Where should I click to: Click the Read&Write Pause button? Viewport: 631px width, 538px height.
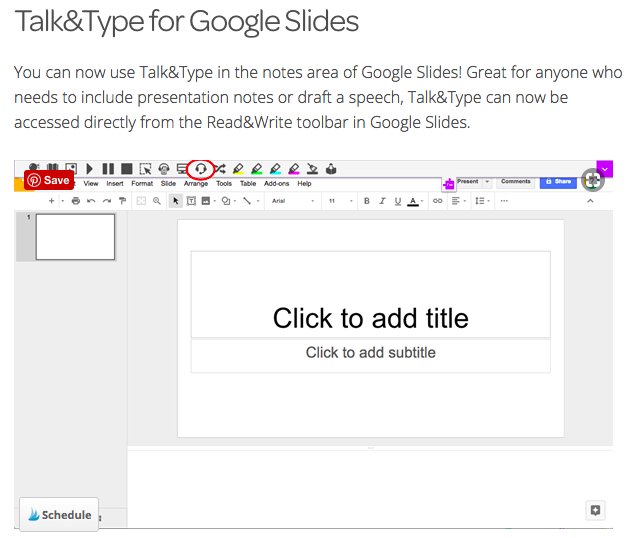tap(108, 169)
